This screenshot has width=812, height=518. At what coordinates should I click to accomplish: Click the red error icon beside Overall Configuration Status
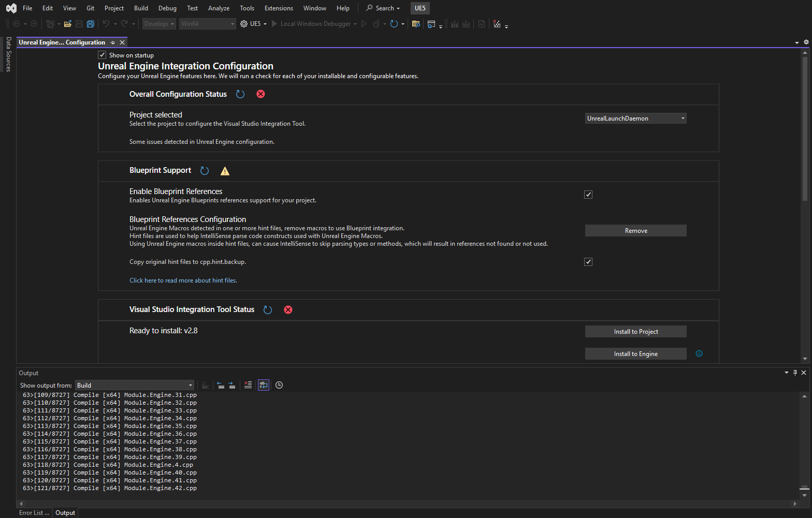point(261,94)
